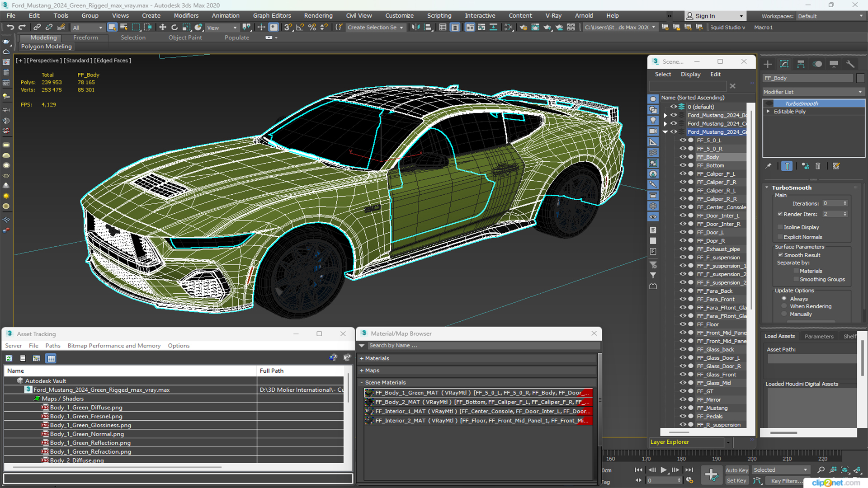Expand the Editable Poly stack entry
Viewport: 868px width, 488px height.
tap(768, 111)
